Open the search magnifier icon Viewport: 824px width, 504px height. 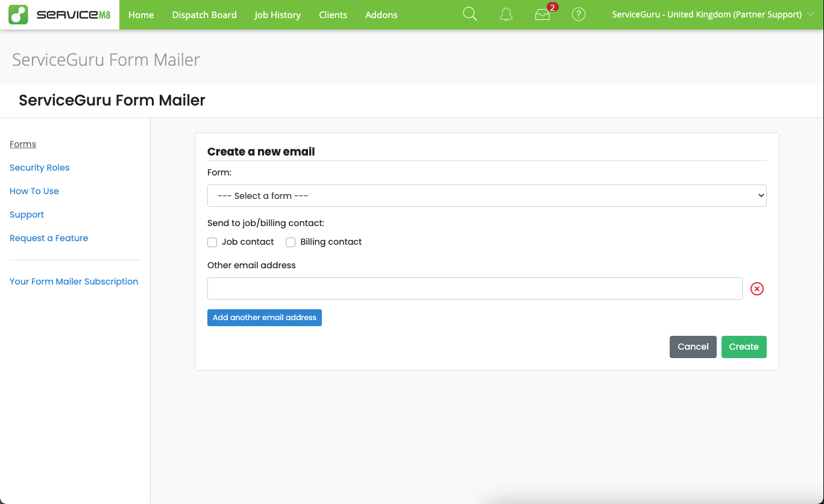point(470,14)
